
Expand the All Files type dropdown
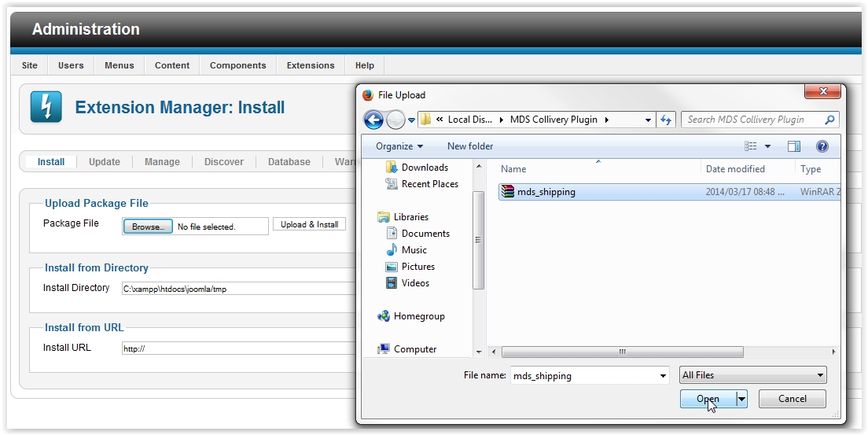point(753,375)
